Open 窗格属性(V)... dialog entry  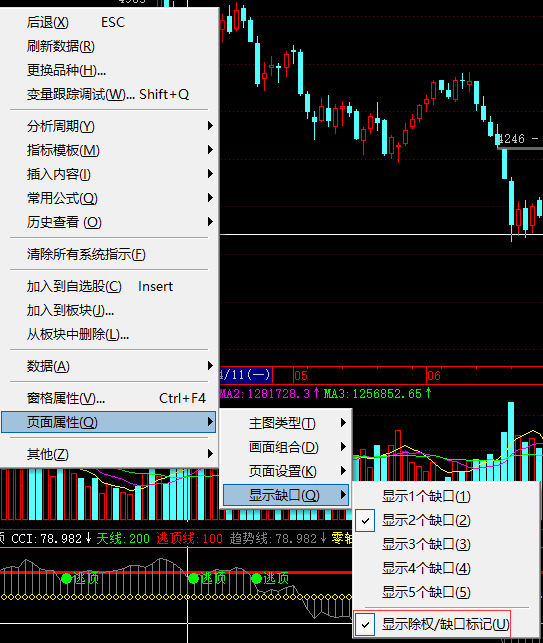click(x=109, y=398)
